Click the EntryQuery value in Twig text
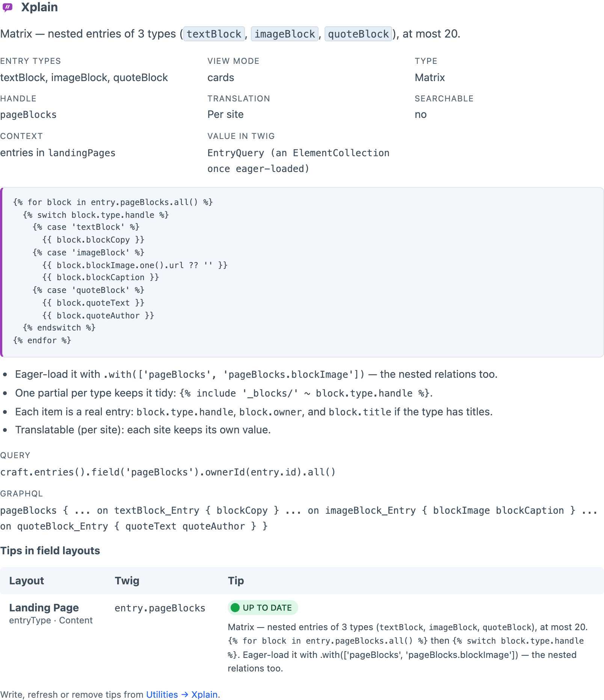This screenshot has width=604, height=700. [298, 161]
